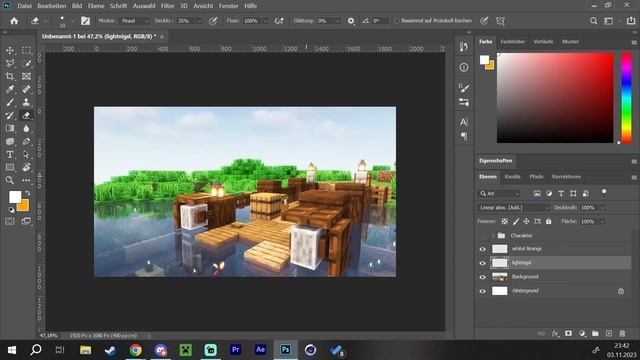Select the Blur drop tool
Screen dimensions: 640x360
26,129
